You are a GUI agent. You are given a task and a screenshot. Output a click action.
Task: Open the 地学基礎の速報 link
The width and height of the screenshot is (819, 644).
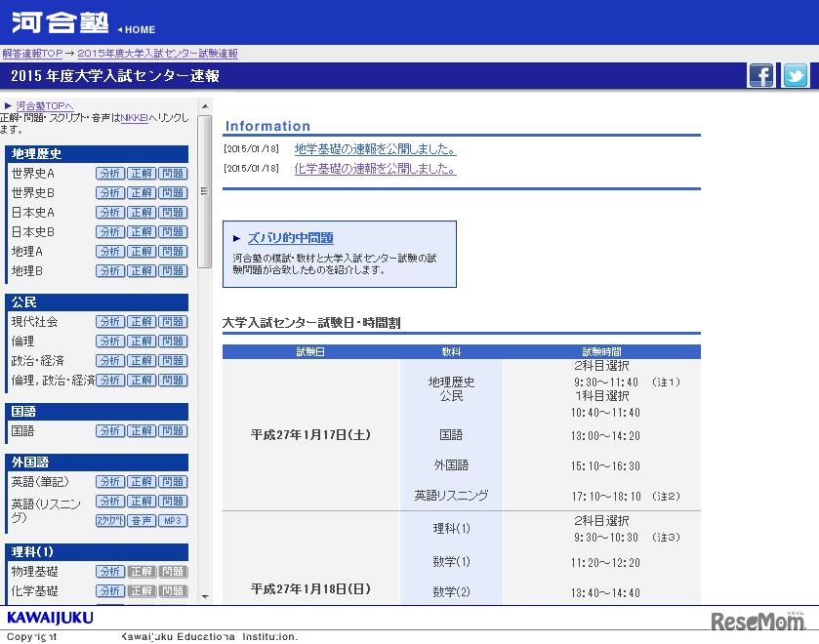pyautogui.click(x=375, y=149)
